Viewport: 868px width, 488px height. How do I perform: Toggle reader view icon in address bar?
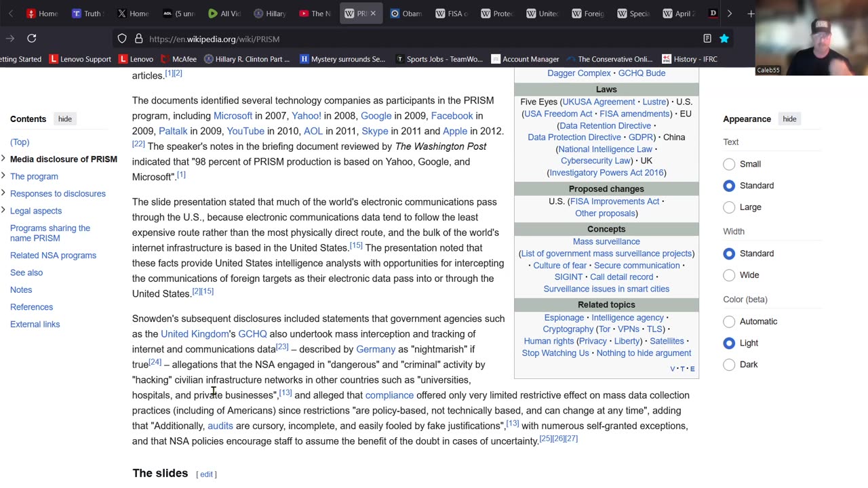pyautogui.click(x=707, y=39)
